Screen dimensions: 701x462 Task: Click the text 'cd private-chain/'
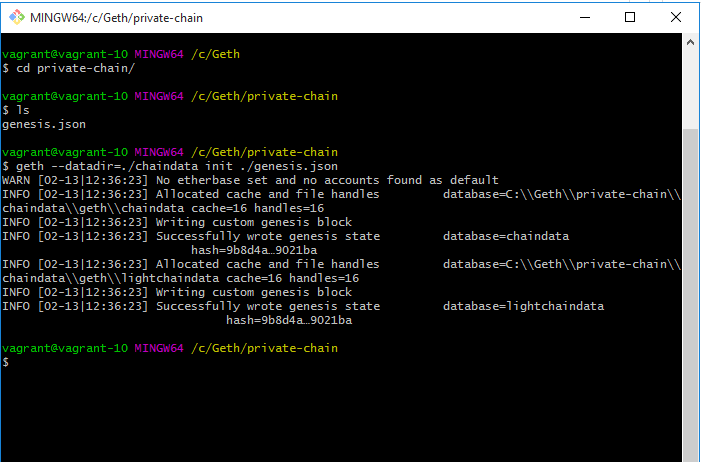[x=76, y=68]
